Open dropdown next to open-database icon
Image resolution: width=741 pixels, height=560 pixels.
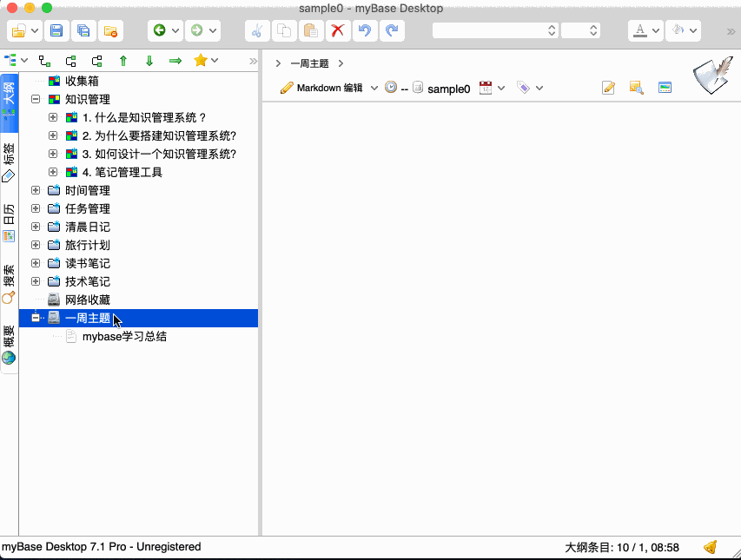(35, 31)
